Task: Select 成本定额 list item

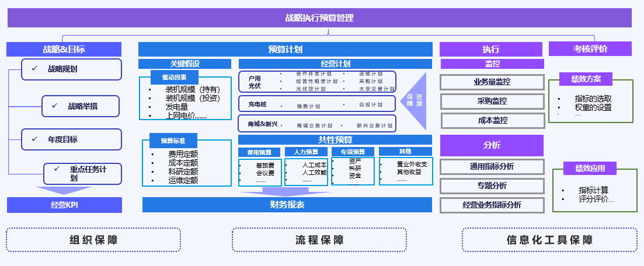Action: [183, 163]
